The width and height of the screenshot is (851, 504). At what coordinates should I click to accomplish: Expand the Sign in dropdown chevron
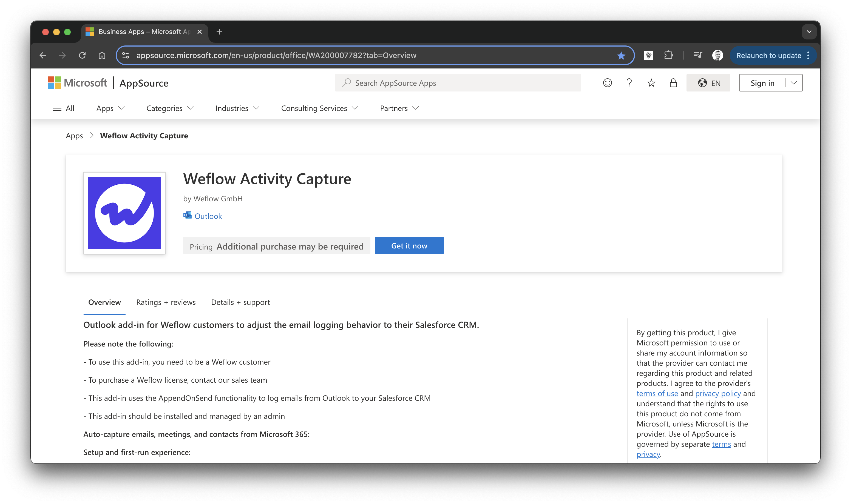(794, 83)
